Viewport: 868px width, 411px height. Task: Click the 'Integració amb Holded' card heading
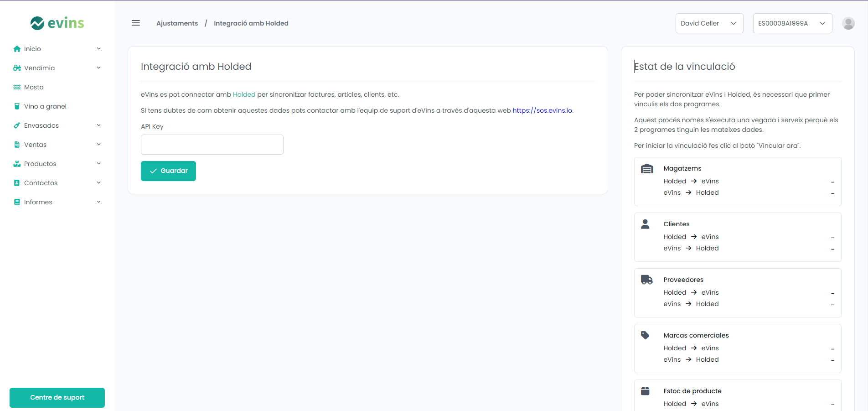[x=196, y=67]
